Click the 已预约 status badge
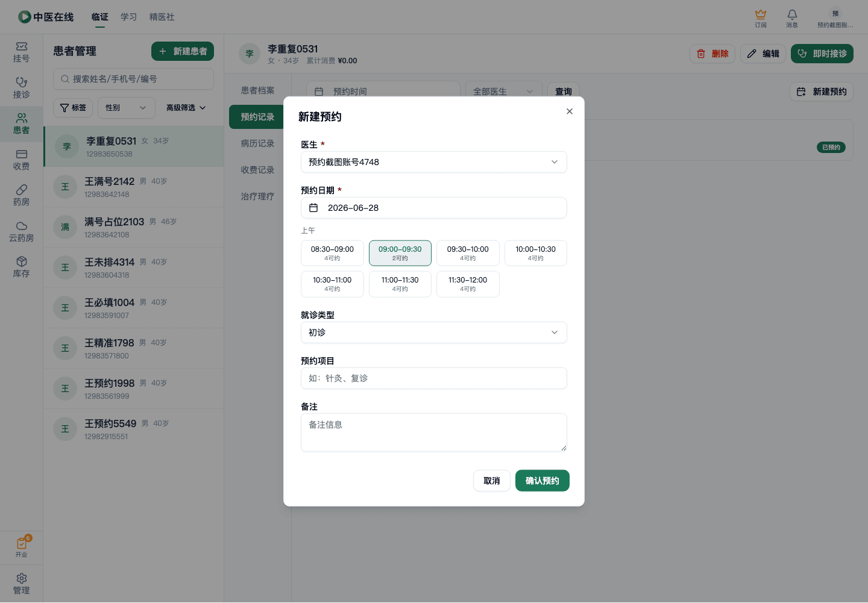Screen dimensions: 868x603 tap(831, 148)
